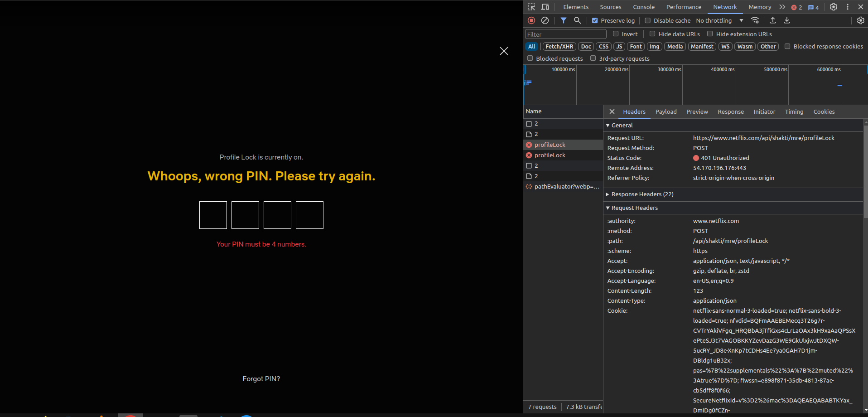Image resolution: width=868 pixels, height=417 pixels.
Task: Switch to the Payload tab
Action: [666, 112]
